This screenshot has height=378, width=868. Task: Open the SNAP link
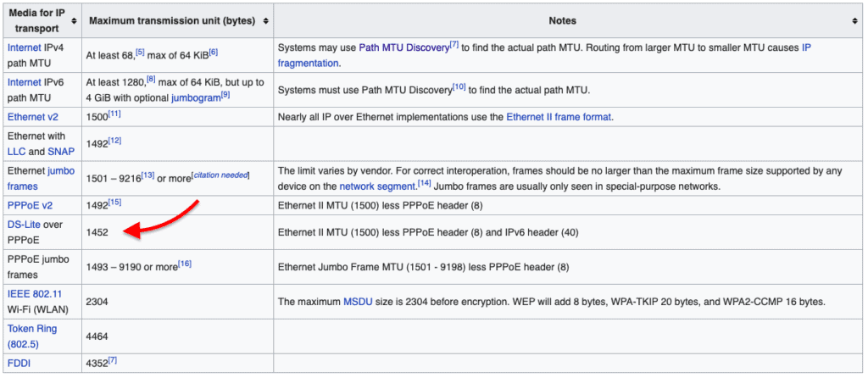(x=60, y=152)
